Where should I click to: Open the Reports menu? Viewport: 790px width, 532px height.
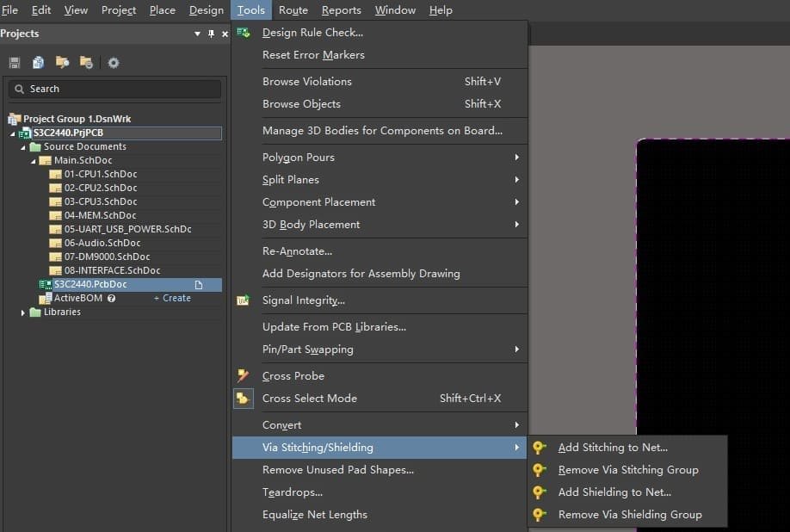click(x=341, y=10)
